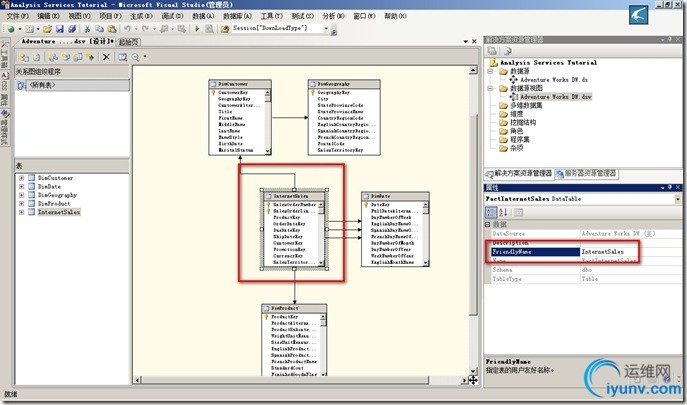Click the Delete X icon in DSV toolbar
Image resolution: width=687 pixels, height=405 pixels.
tap(106, 57)
